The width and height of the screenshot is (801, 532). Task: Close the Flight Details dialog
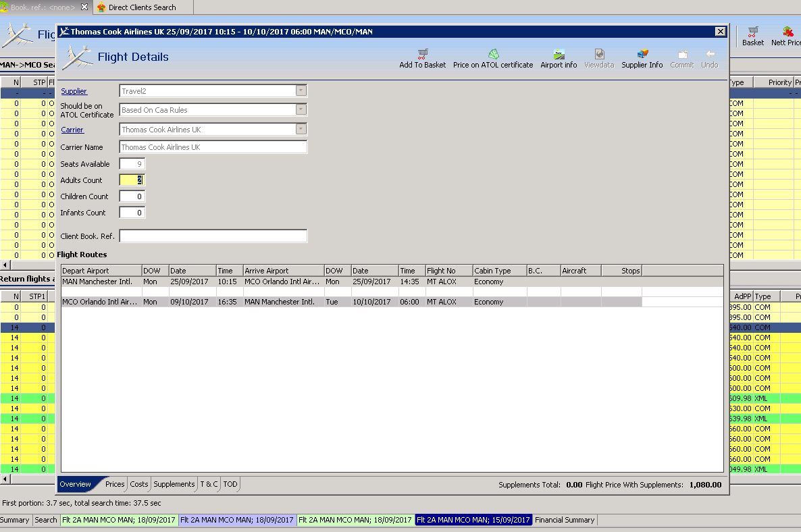click(720, 31)
